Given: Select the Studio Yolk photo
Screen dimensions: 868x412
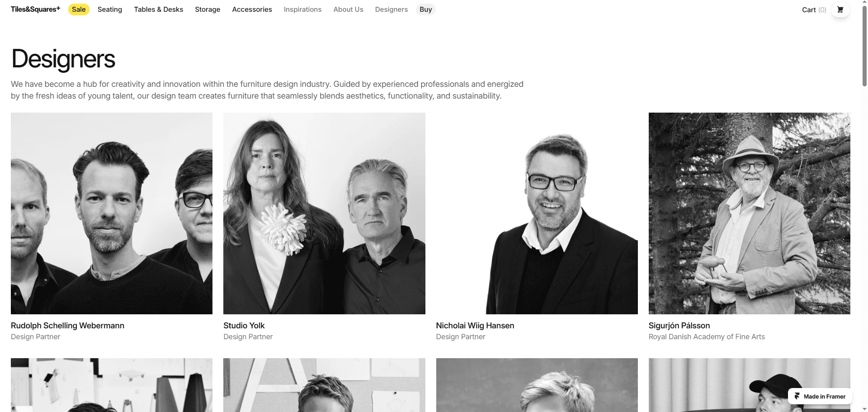Looking at the screenshot, I should (x=324, y=213).
